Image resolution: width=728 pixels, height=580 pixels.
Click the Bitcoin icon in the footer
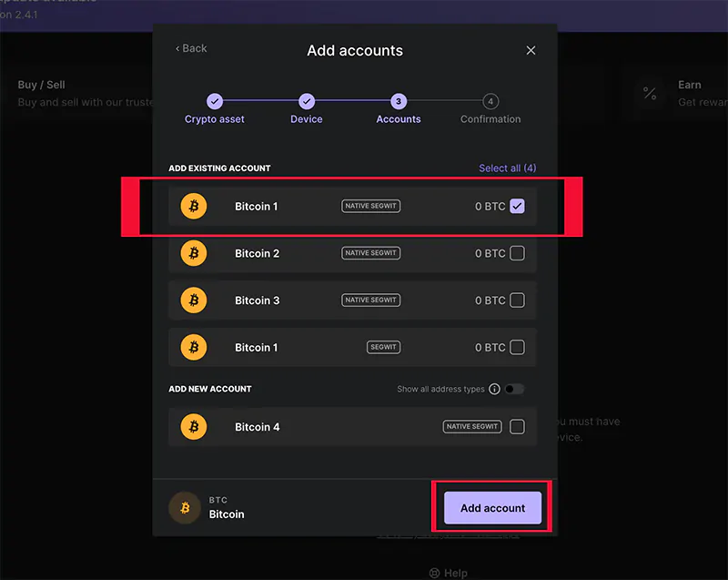coord(185,507)
